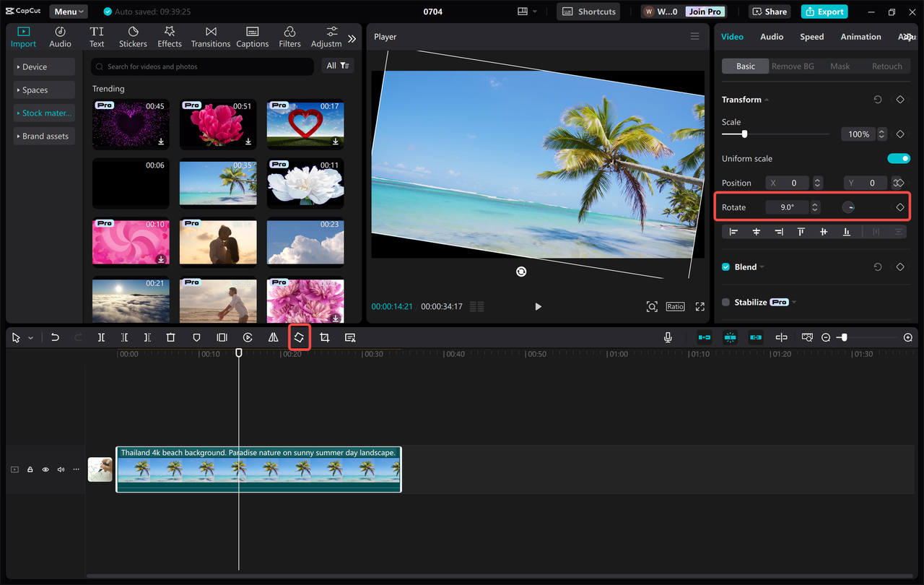The width and height of the screenshot is (924, 585).
Task: Click the Export button
Action: [x=824, y=11]
